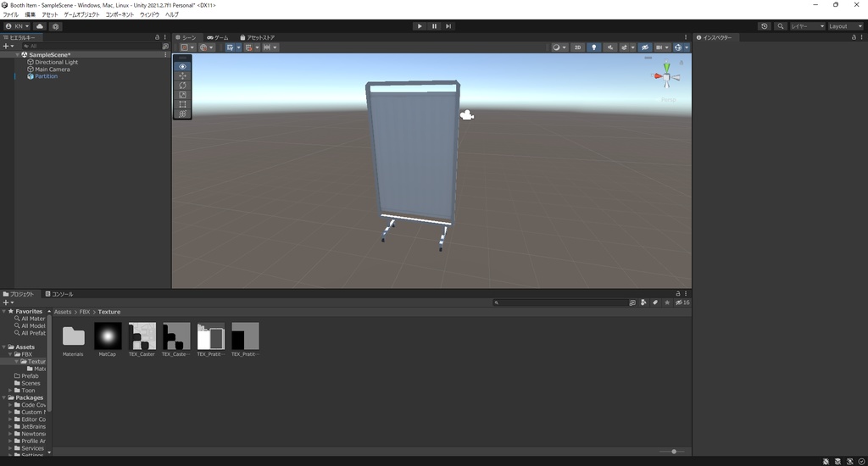This screenshot has width=868, height=466.
Task: Open Hierarchy panel more options menu
Action: (165, 37)
